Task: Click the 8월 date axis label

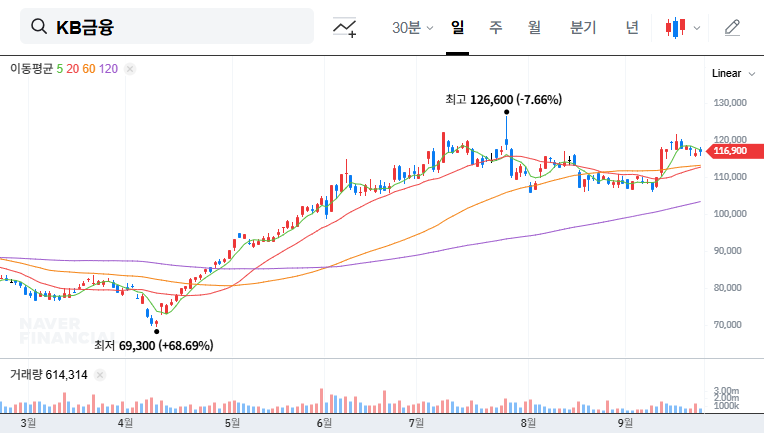Action: (x=528, y=423)
